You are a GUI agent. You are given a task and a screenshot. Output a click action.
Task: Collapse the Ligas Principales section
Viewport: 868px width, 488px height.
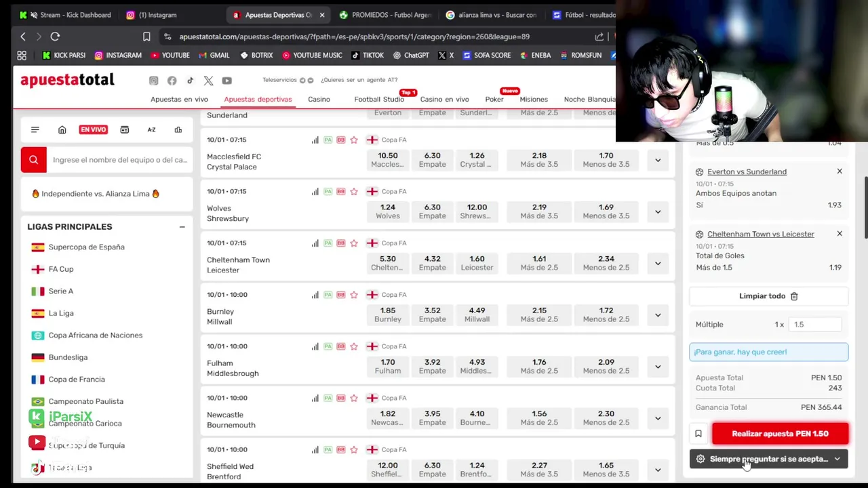coord(182,227)
